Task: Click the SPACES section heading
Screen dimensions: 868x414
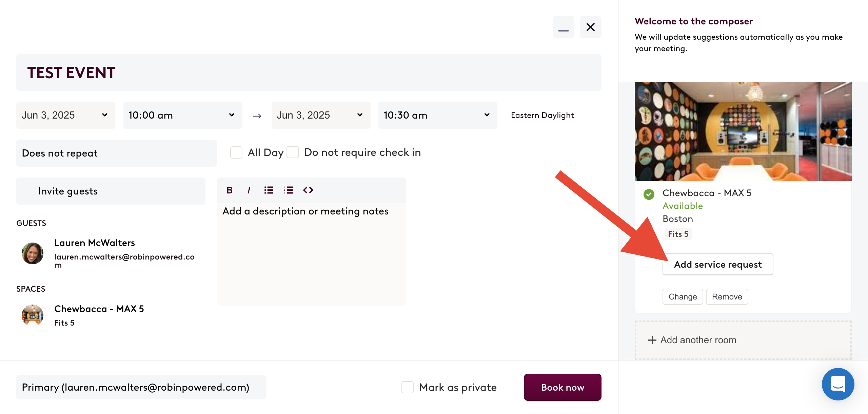Action: pyautogui.click(x=31, y=289)
